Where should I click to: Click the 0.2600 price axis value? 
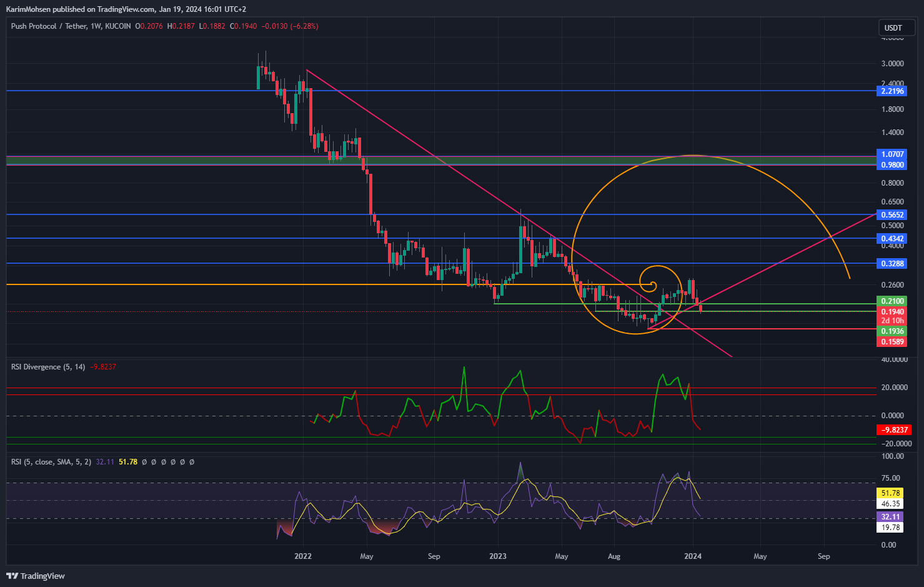tap(892, 285)
